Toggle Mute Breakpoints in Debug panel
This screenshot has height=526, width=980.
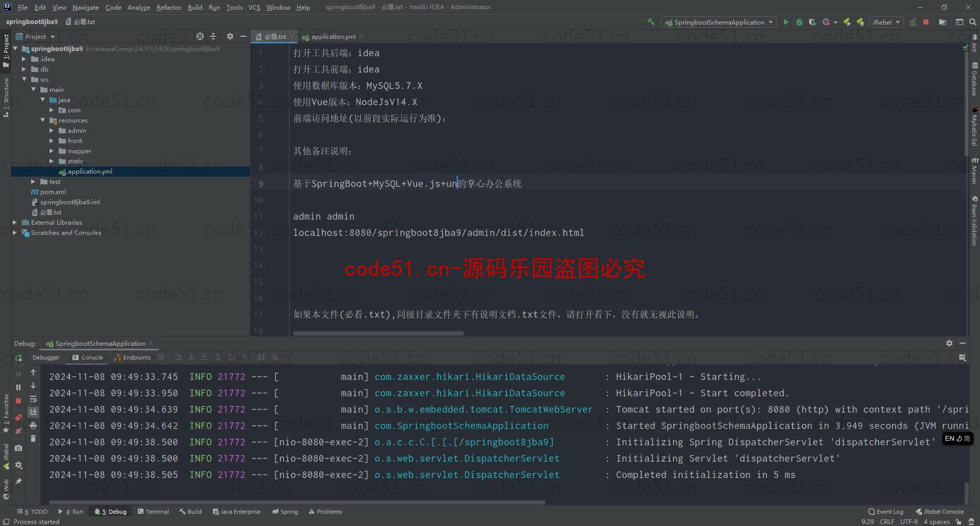click(x=18, y=431)
